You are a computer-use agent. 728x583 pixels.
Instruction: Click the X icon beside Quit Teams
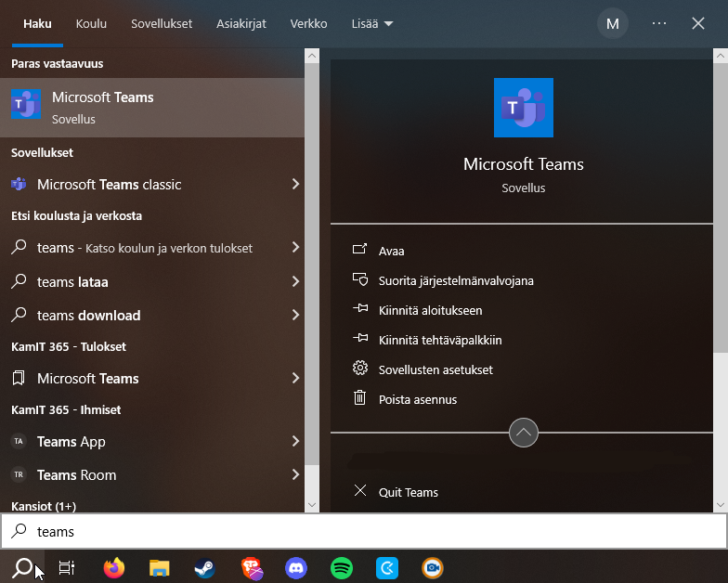tap(360, 490)
